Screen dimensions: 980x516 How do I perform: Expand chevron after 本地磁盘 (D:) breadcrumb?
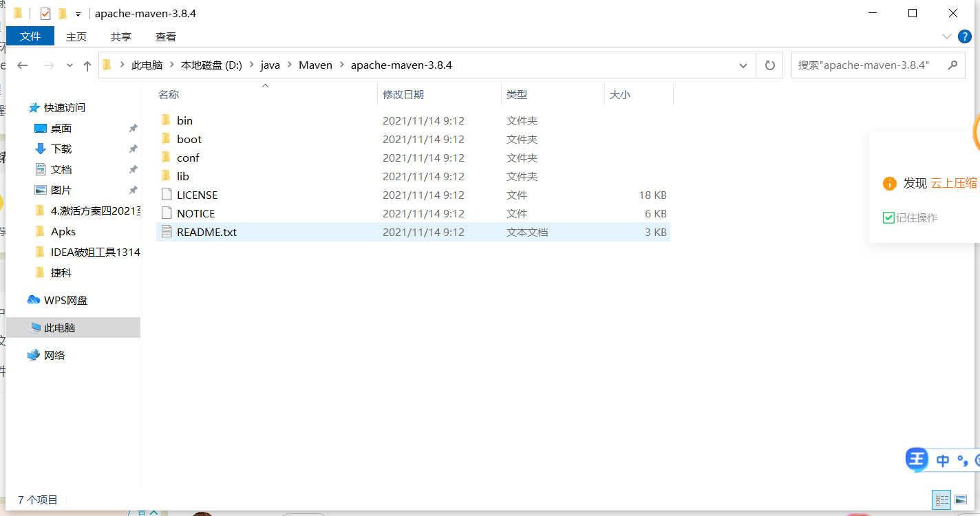251,65
